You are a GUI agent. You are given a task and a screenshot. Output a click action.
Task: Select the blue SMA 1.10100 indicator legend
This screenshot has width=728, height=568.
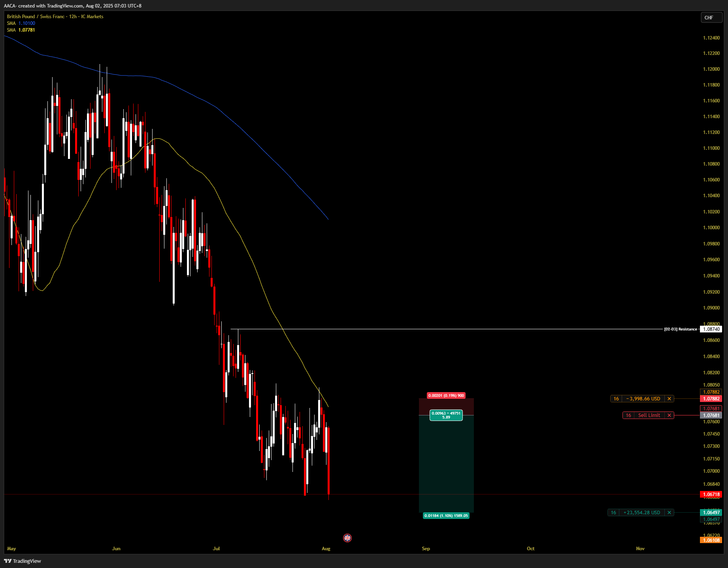coord(21,23)
